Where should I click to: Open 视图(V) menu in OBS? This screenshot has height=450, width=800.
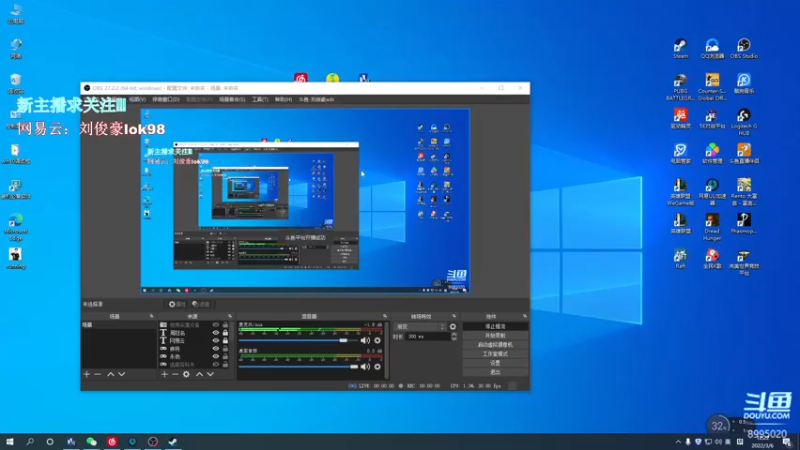tap(137, 99)
